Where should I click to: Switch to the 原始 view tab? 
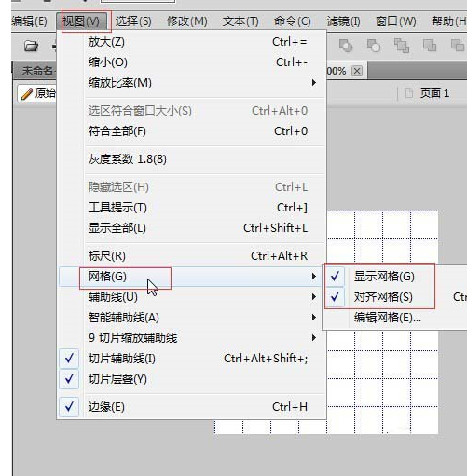click(37, 93)
